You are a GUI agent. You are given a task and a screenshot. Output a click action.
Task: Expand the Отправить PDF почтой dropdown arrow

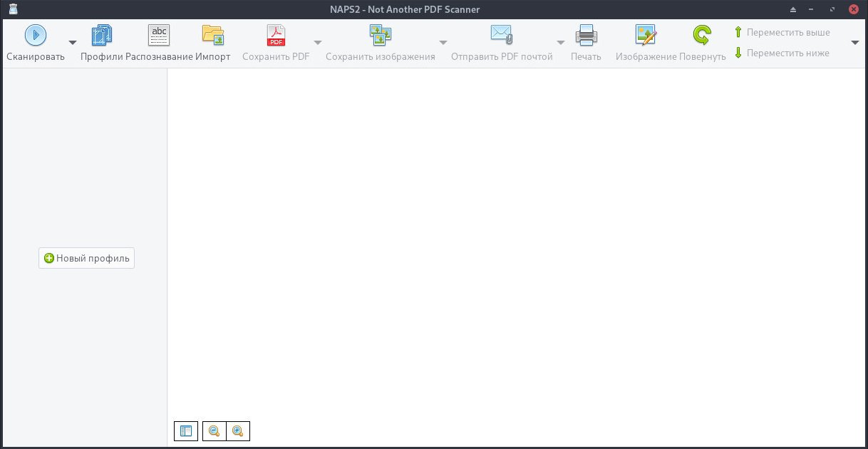(x=561, y=43)
